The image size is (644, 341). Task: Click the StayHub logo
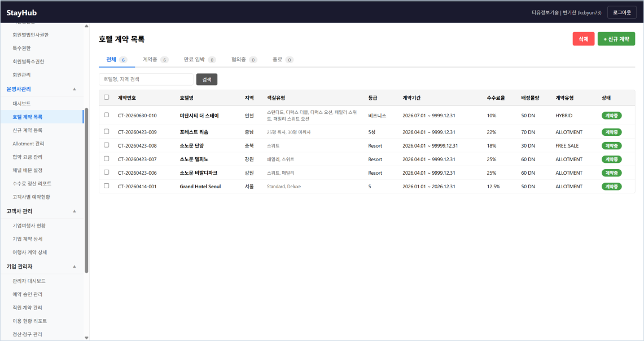pos(21,13)
